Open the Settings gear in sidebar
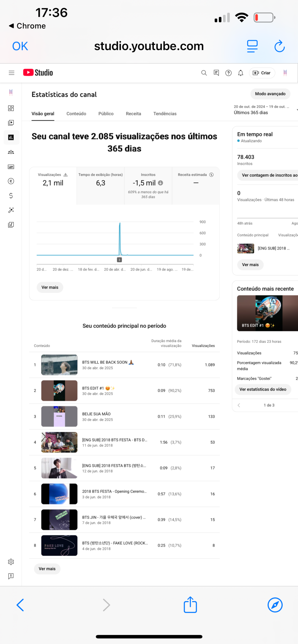The image size is (298, 644). [11, 562]
